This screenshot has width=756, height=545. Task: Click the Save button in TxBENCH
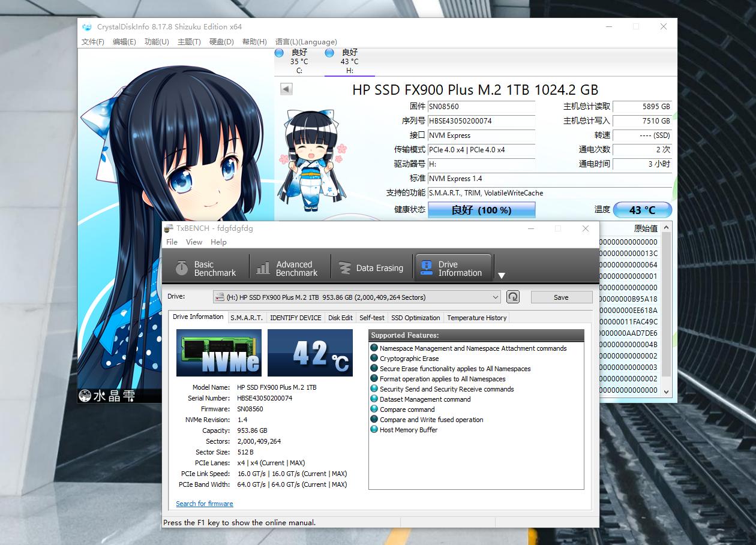point(560,297)
